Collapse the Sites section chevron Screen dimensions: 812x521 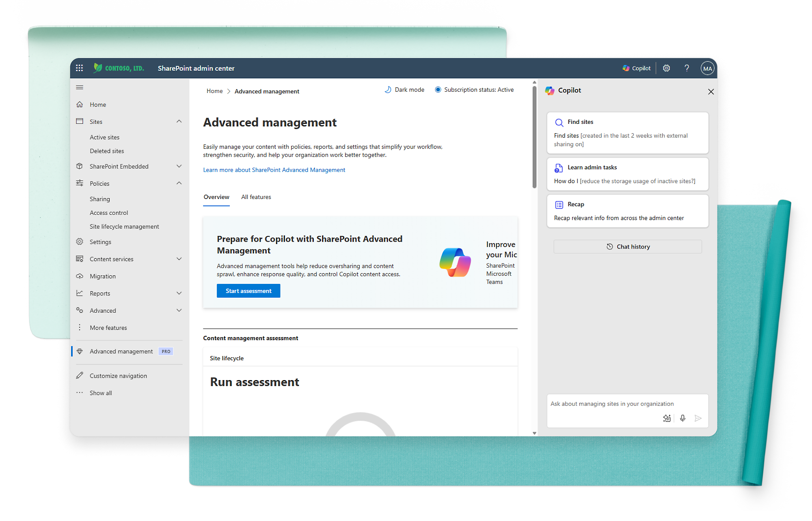[179, 121]
